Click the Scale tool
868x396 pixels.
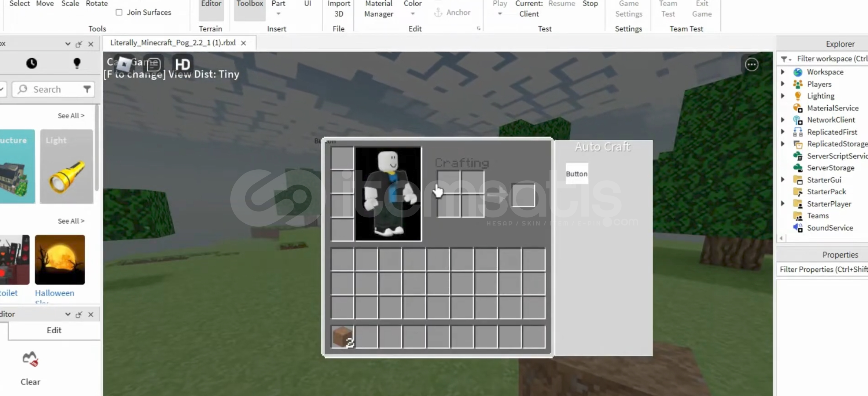[70, 4]
